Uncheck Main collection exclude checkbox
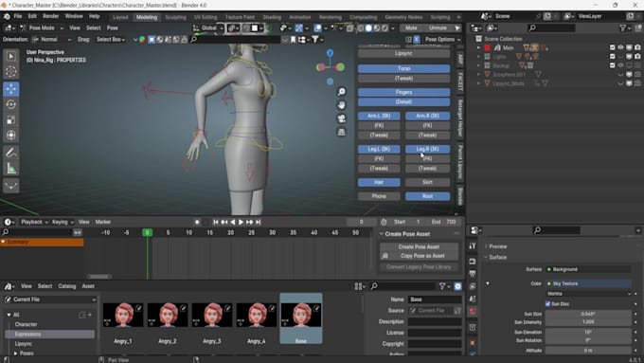 point(613,47)
